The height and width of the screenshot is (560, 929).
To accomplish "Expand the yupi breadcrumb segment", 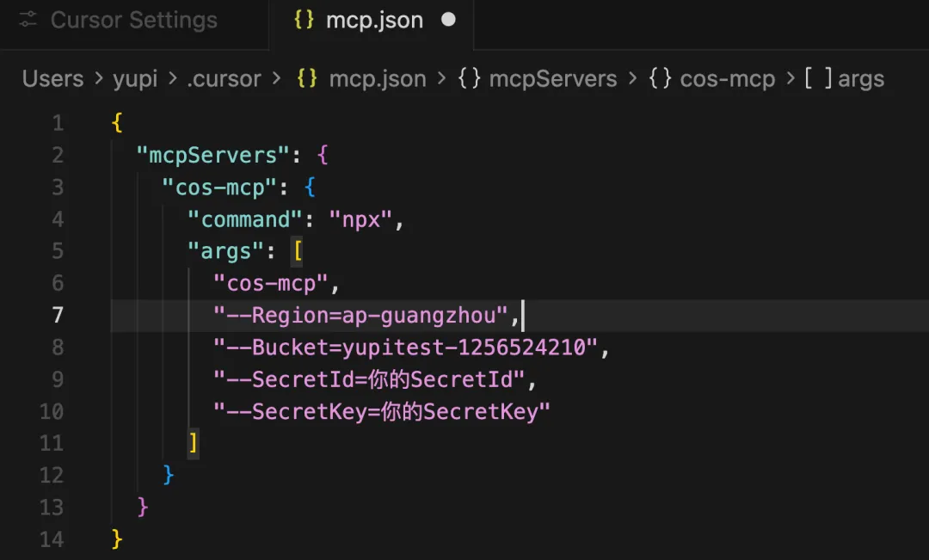I will [x=135, y=79].
